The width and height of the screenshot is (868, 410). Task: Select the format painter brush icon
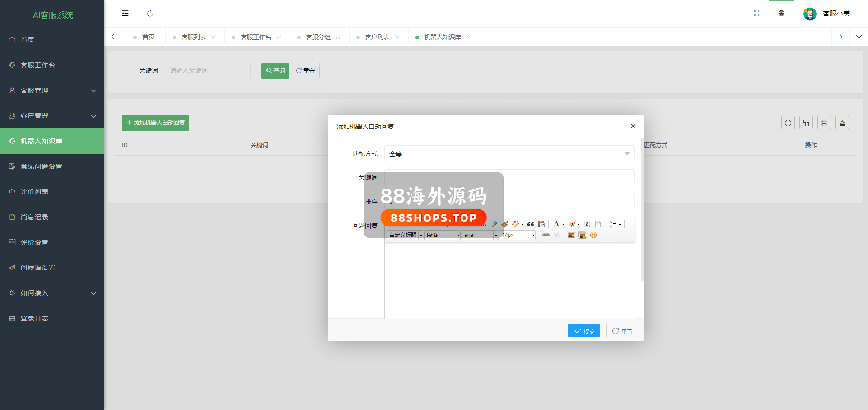[504, 224]
